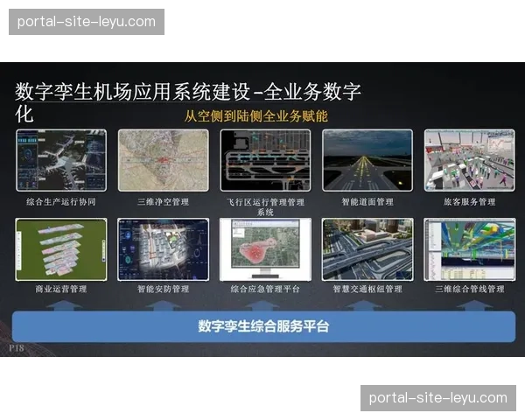The width and height of the screenshot is (525, 420).
Task: Click the 三维综合管线管理 thumbnail
Action: [x=469, y=249]
